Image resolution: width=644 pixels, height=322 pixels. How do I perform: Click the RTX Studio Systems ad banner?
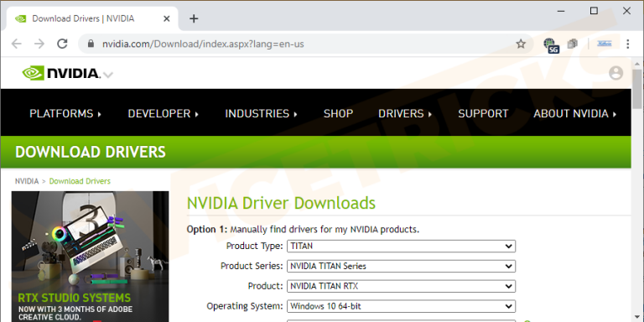90,257
